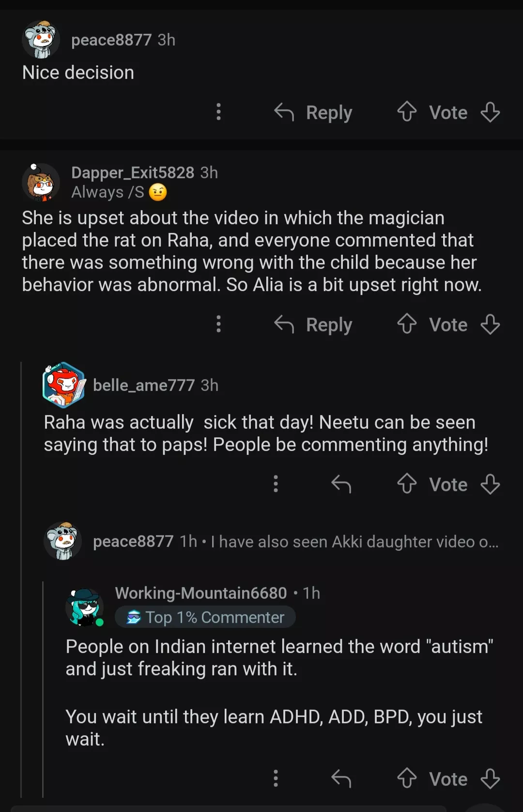Reply to Dapper_Exit5828's comment
The image size is (523, 812).
[313, 325]
